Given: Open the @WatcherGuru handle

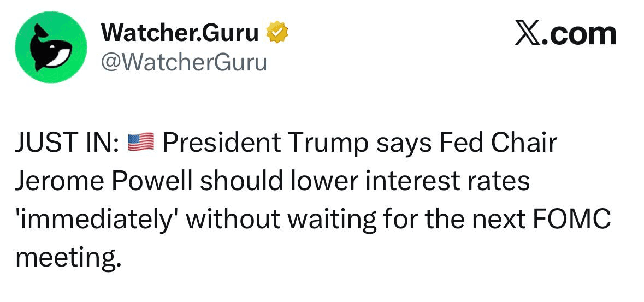Looking at the screenshot, I should (x=184, y=63).
